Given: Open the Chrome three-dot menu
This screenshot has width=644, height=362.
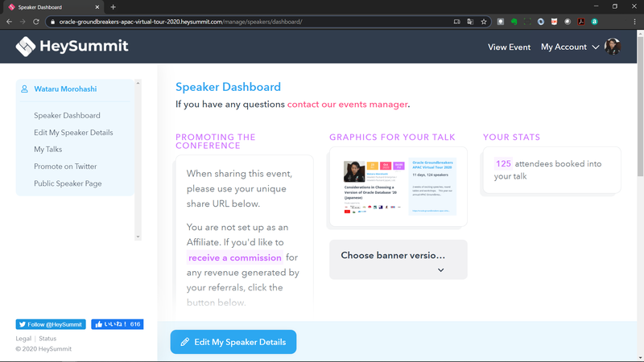Looking at the screenshot, I should [634, 22].
